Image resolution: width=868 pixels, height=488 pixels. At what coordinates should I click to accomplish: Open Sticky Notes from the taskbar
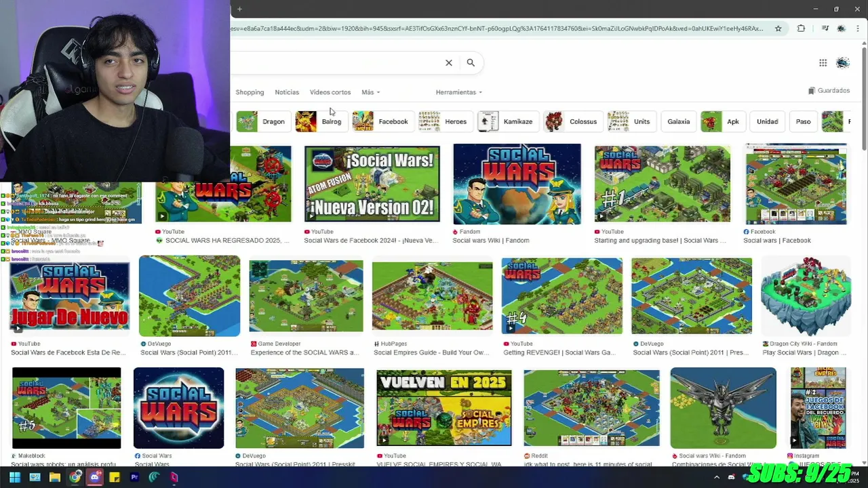pyautogui.click(x=115, y=477)
